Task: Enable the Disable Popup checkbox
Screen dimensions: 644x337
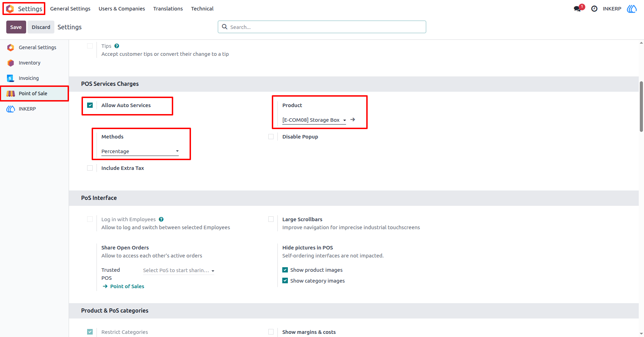Action: coord(271,137)
